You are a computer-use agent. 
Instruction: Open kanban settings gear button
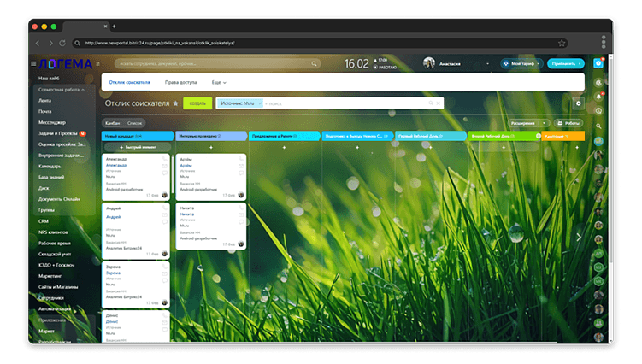tap(578, 103)
